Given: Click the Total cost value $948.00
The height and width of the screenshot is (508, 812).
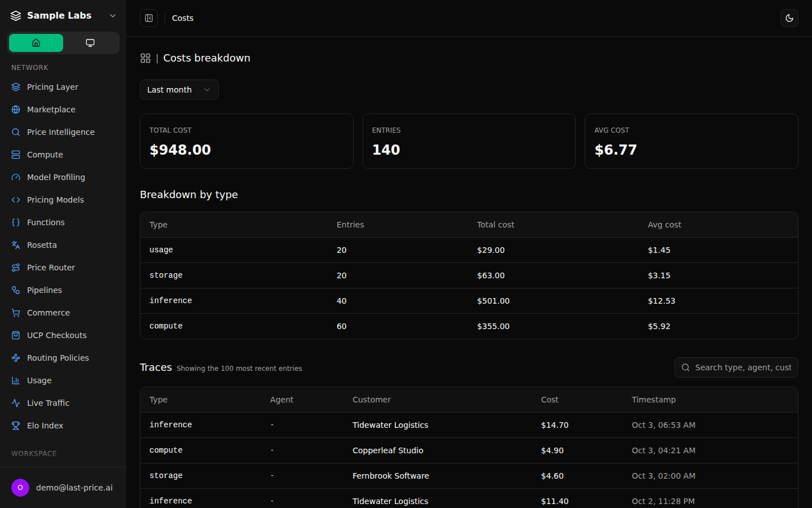Looking at the screenshot, I should [x=180, y=150].
